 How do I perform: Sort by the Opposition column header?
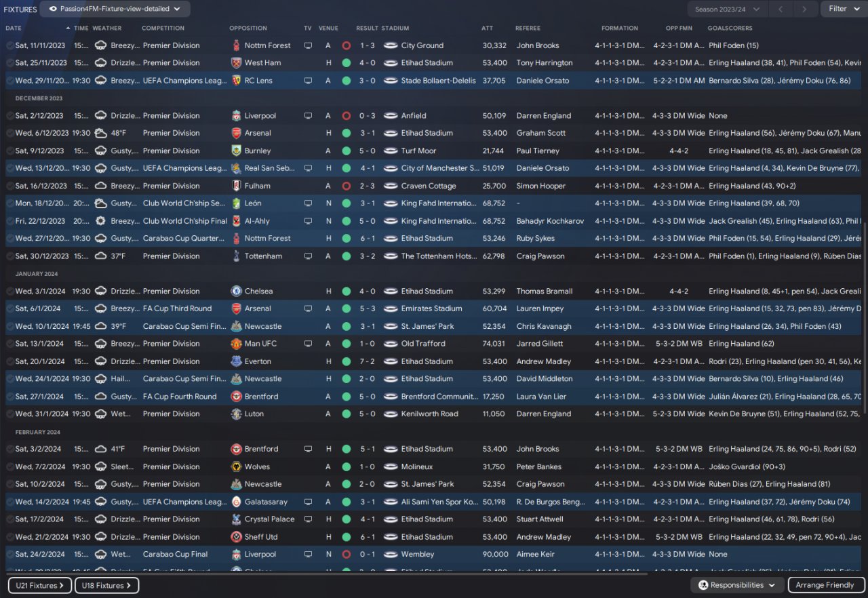(248, 28)
